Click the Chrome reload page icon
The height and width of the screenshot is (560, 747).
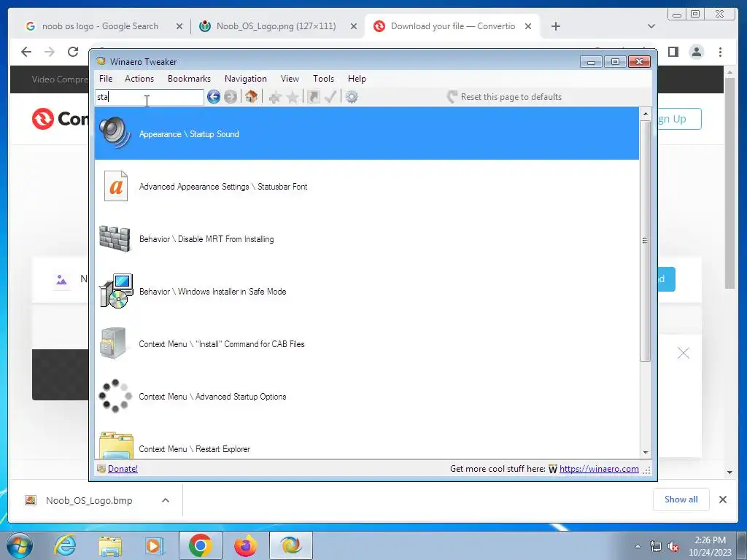click(x=73, y=52)
